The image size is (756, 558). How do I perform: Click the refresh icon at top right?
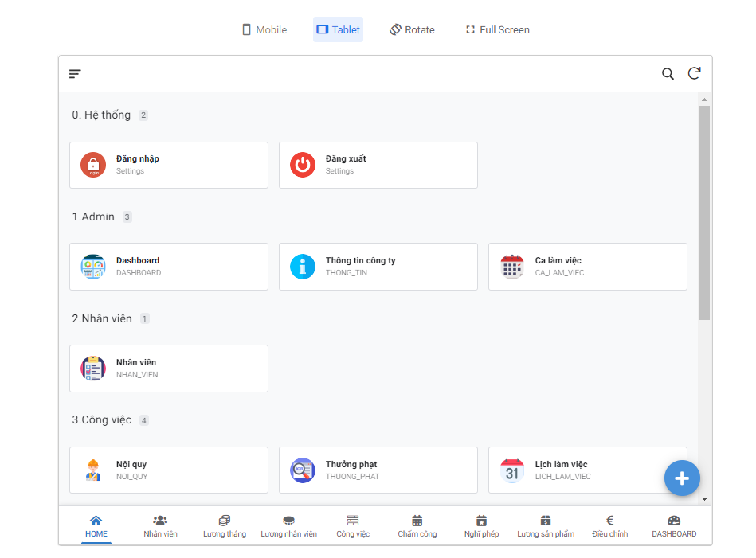coord(694,73)
